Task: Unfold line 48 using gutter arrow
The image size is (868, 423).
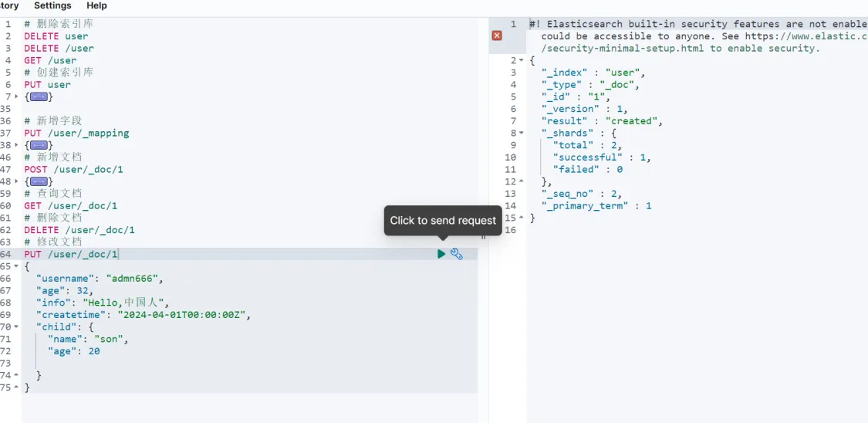Action: [16, 181]
